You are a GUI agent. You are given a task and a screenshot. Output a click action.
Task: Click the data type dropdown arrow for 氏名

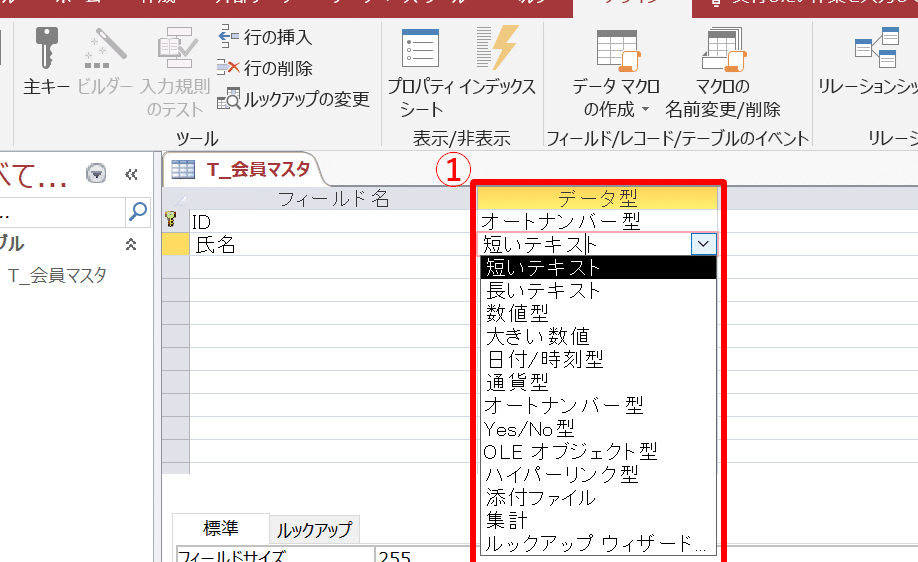click(704, 244)
